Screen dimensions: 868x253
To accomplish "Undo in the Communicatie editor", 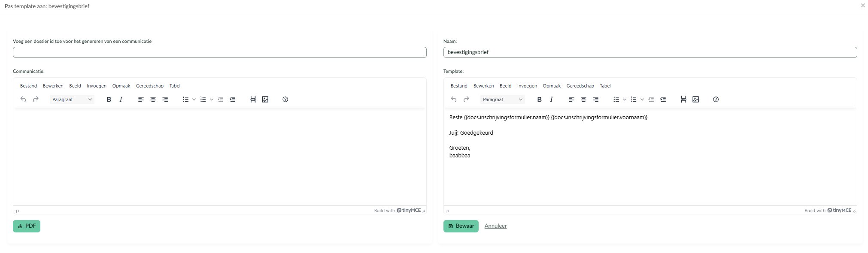I will 23,99.
